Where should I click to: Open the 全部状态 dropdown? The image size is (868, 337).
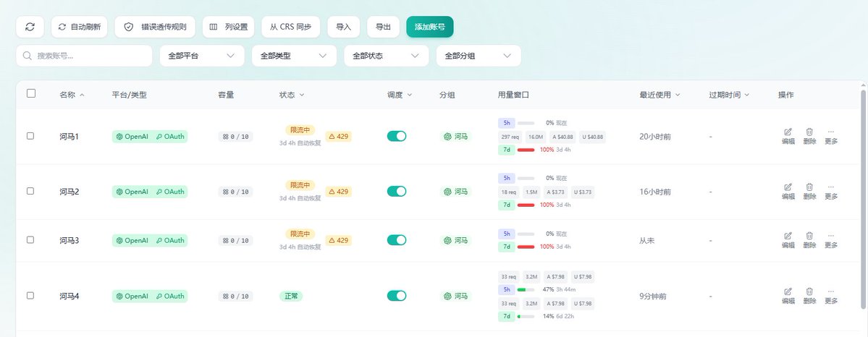(x=387, y=56)
